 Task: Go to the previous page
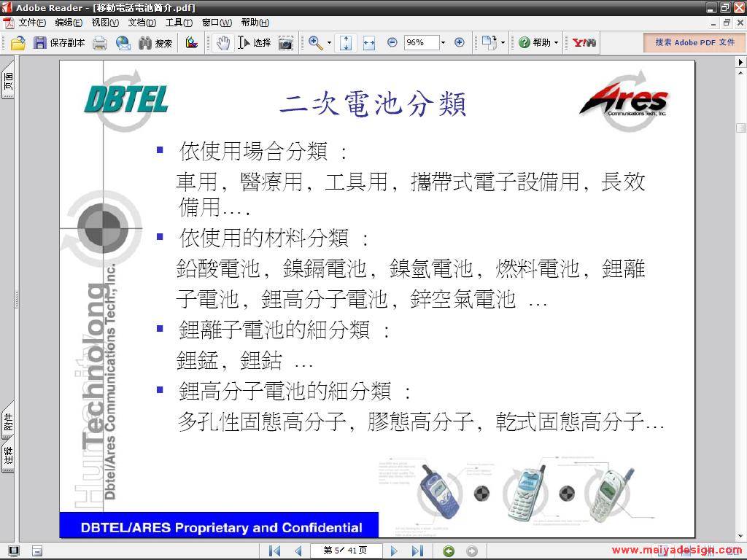click(298, 551)
